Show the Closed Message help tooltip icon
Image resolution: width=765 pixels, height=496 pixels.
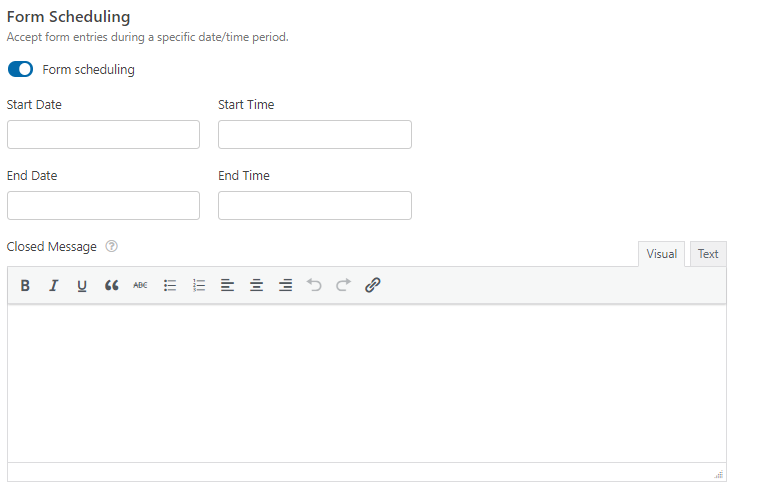(x=112, y=246)
